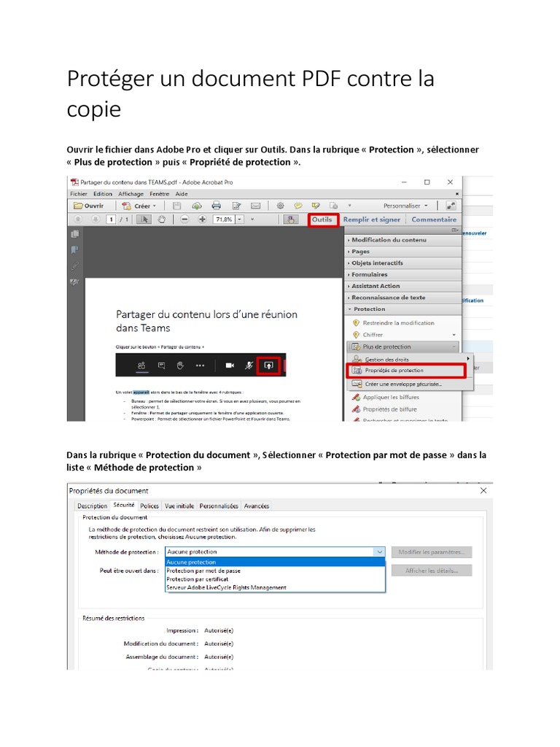560x747 pixels.
Task: Open the Personnaliser dropdown
Action: click(x=405, y=206)
